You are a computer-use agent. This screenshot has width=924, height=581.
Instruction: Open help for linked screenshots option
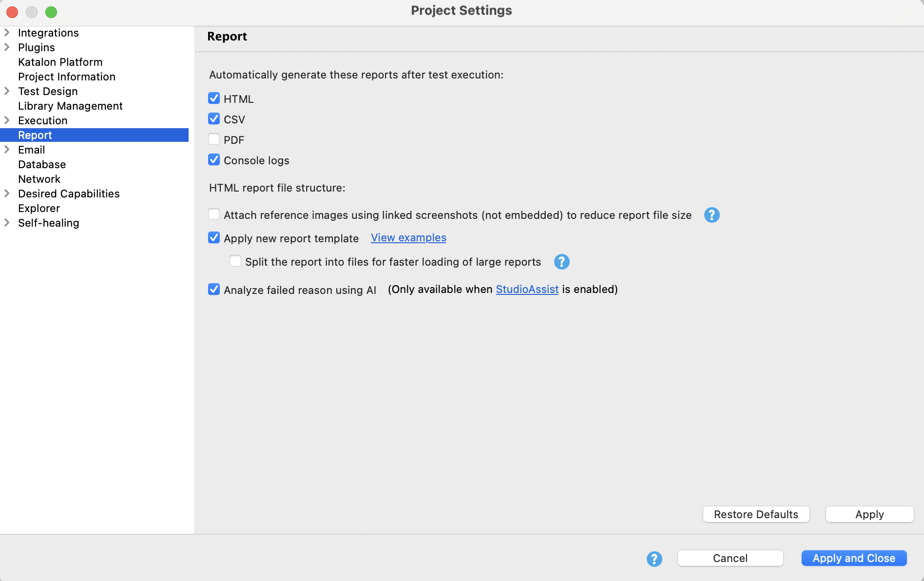coord(712,215)
